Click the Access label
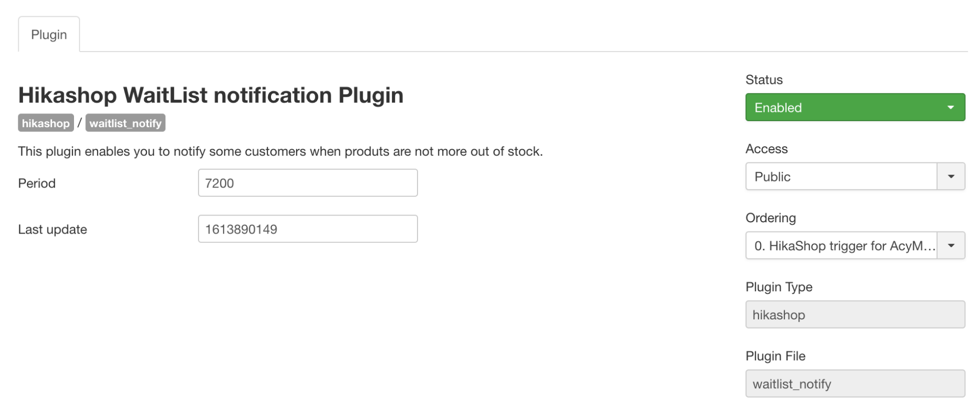 [x=766, y=149]
